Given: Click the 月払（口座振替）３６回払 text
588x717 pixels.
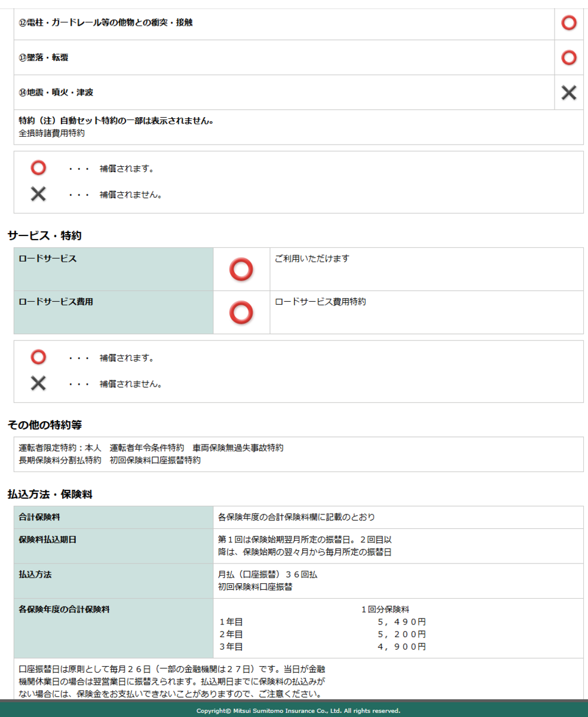Looking at the screenshot, I should coord(268,575).
